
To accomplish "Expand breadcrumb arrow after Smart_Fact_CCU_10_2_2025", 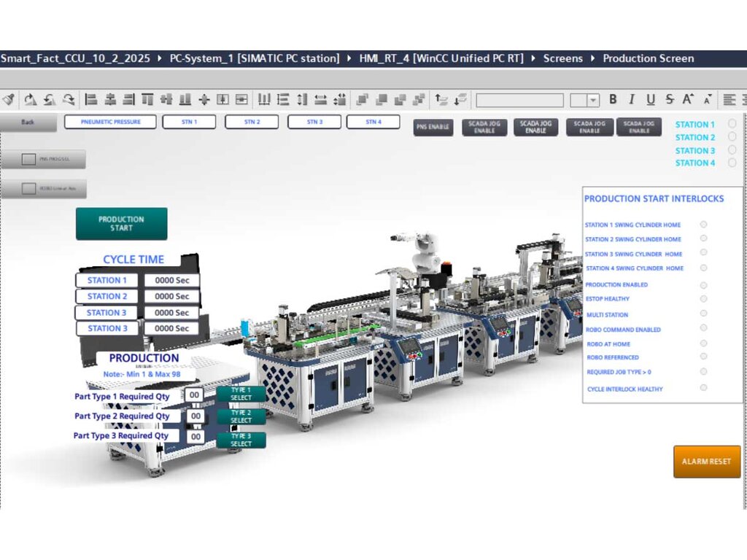I will [x=160, y=58].
